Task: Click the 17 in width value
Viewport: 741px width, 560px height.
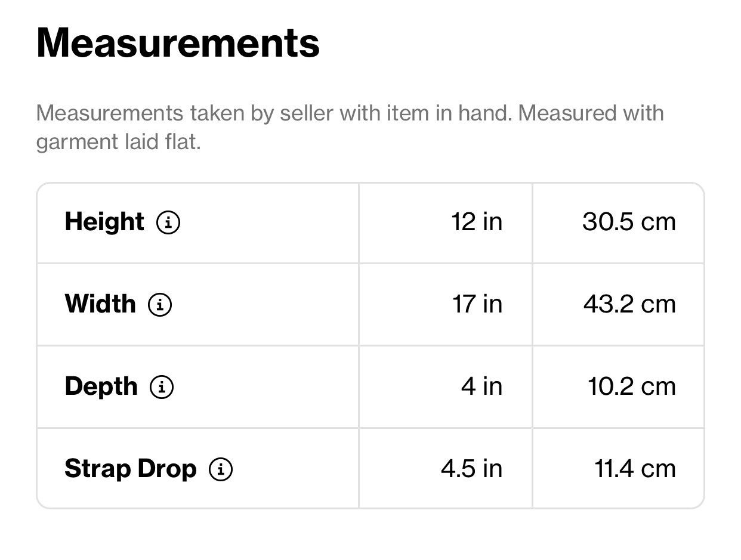Action: coord(477,304)
